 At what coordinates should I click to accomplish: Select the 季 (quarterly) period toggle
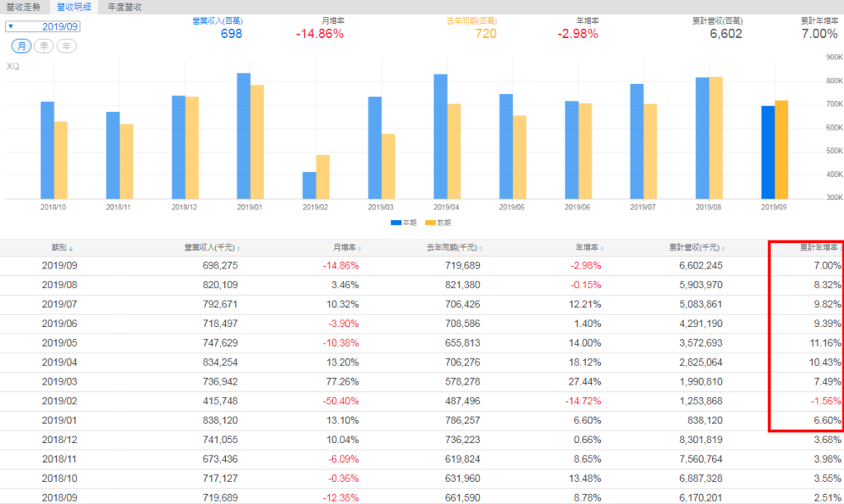45,46
